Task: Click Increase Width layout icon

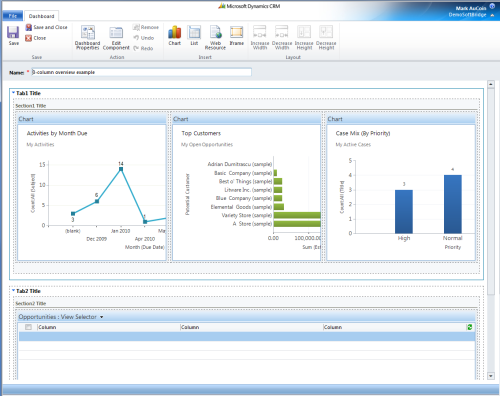Action: 260,38
